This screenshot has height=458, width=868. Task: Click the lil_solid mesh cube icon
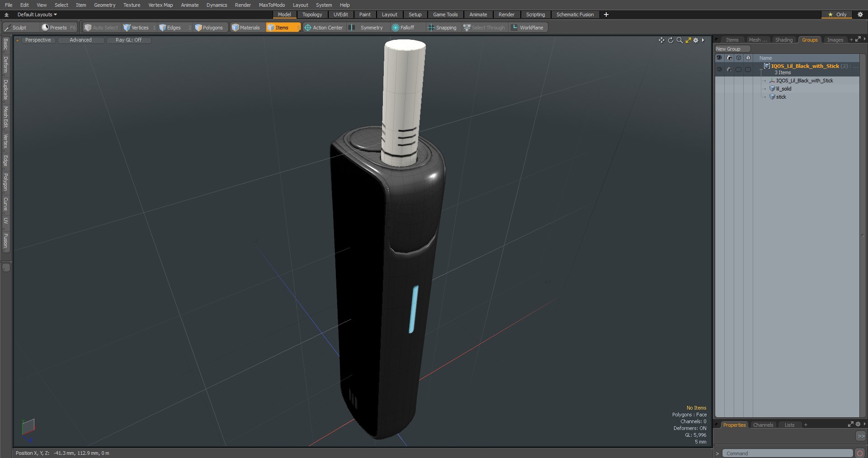(772, 89)
